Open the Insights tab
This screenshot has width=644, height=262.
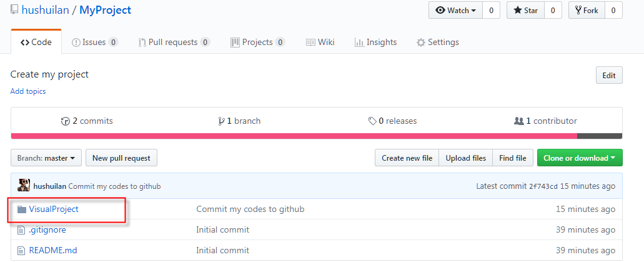[x=375, y=43]
